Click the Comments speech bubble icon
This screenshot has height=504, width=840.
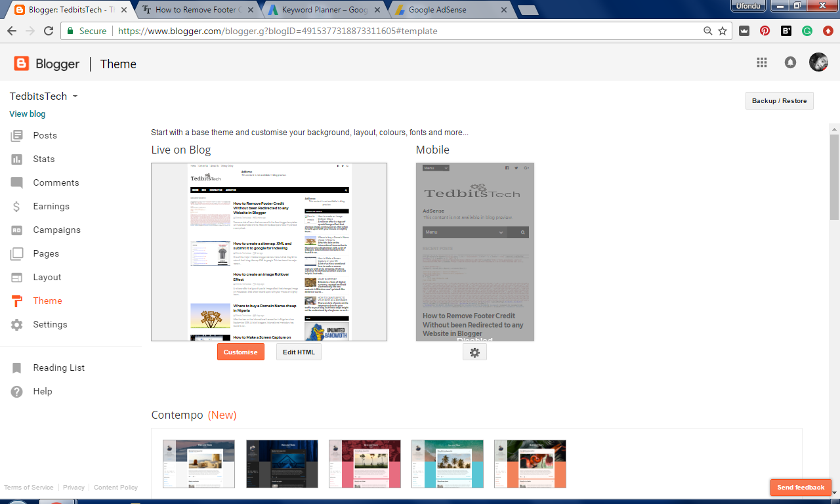coord(17,182)
